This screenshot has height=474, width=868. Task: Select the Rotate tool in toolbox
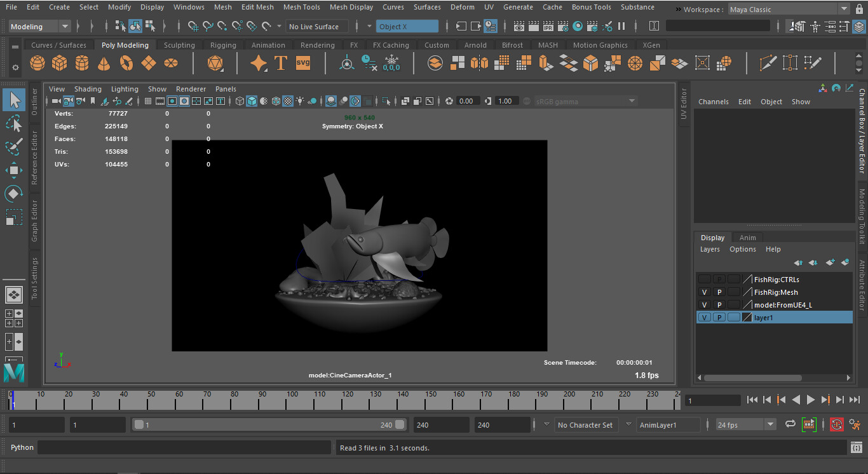point(14,193)
